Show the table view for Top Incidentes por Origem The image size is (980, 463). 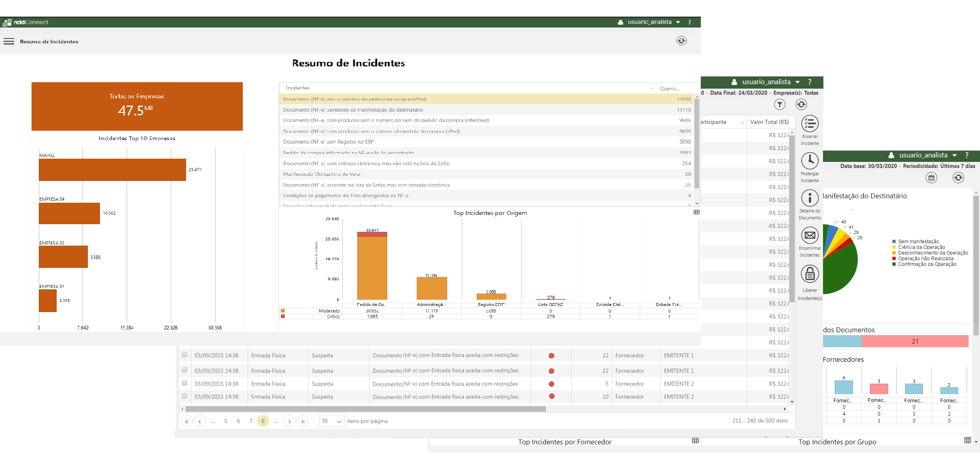pyautogui.click(x=696, y=212)
